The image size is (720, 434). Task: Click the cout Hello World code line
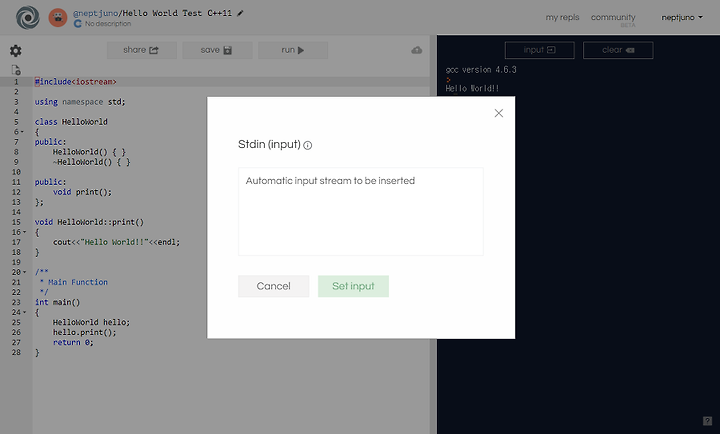click(116, 242)
